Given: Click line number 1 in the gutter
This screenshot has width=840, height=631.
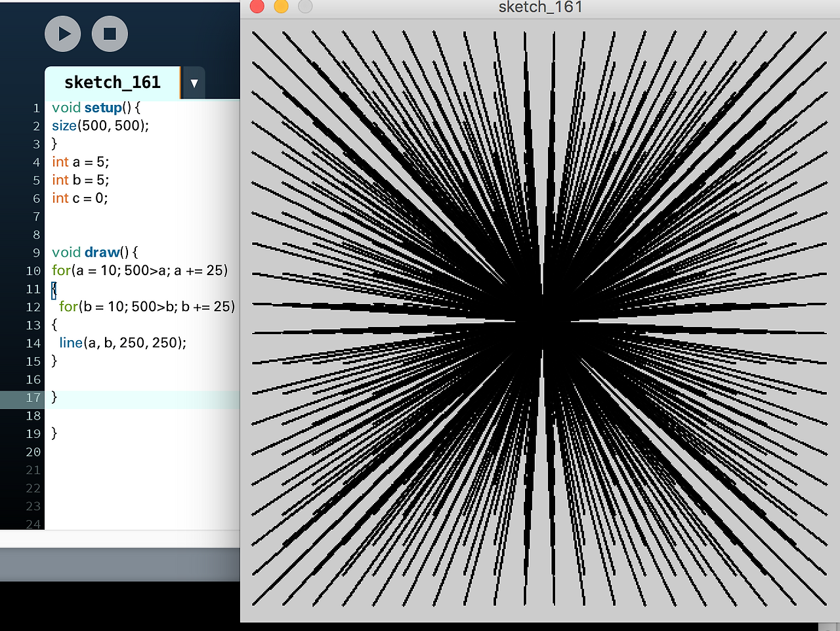Looking at the screenshot, I should click(x=37, y=108).
